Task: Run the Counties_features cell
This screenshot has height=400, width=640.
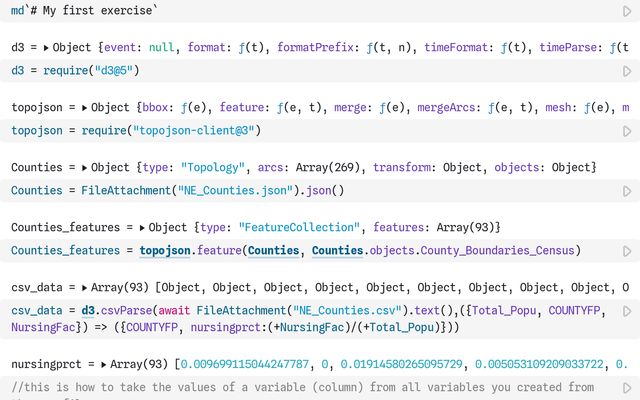Action: click(x=627, y=250)
